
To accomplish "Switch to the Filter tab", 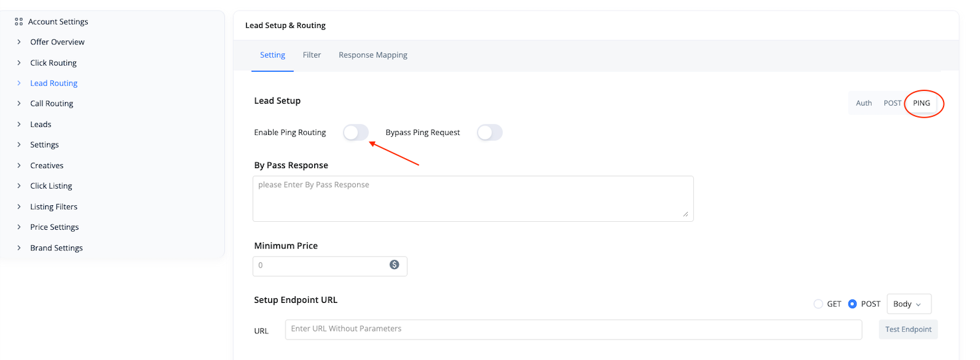I will (x=311, y=55).
